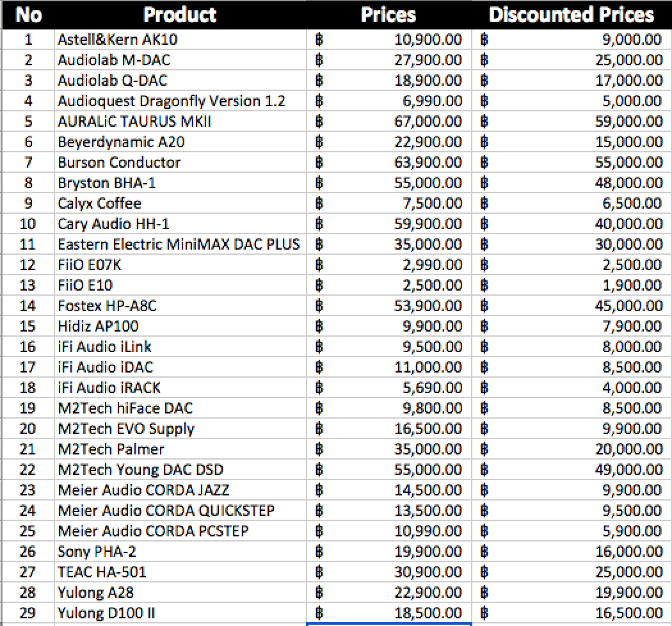
Task: Click the No column header cell
Action: click(x=28, y=15)
